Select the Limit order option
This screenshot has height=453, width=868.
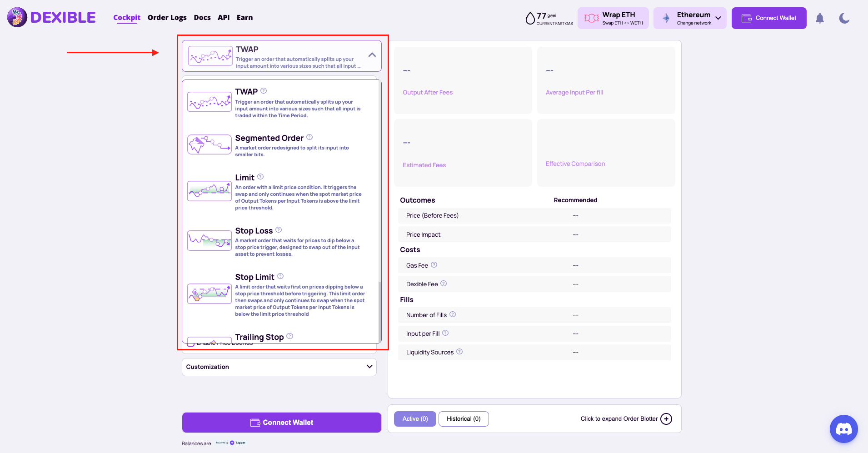(x=280, y=192)
